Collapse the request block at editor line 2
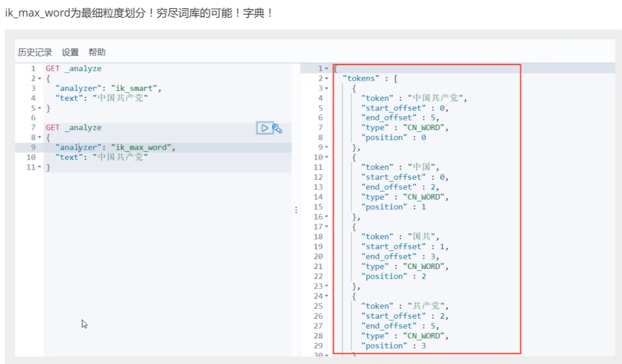 click(x=39, y=79)
